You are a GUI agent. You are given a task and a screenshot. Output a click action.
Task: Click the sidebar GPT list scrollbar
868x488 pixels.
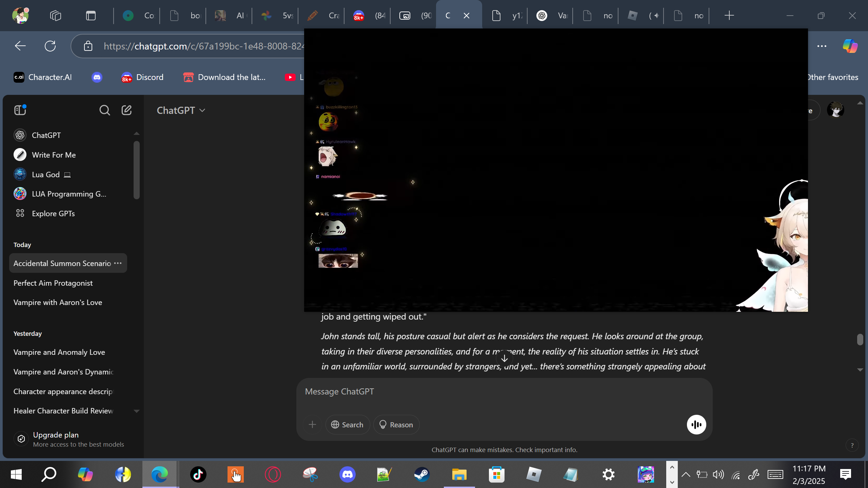[x=137, y=170]
